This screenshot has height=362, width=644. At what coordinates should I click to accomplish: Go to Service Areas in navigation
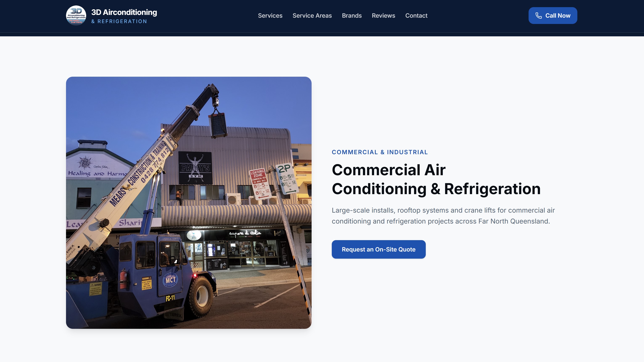312,16
